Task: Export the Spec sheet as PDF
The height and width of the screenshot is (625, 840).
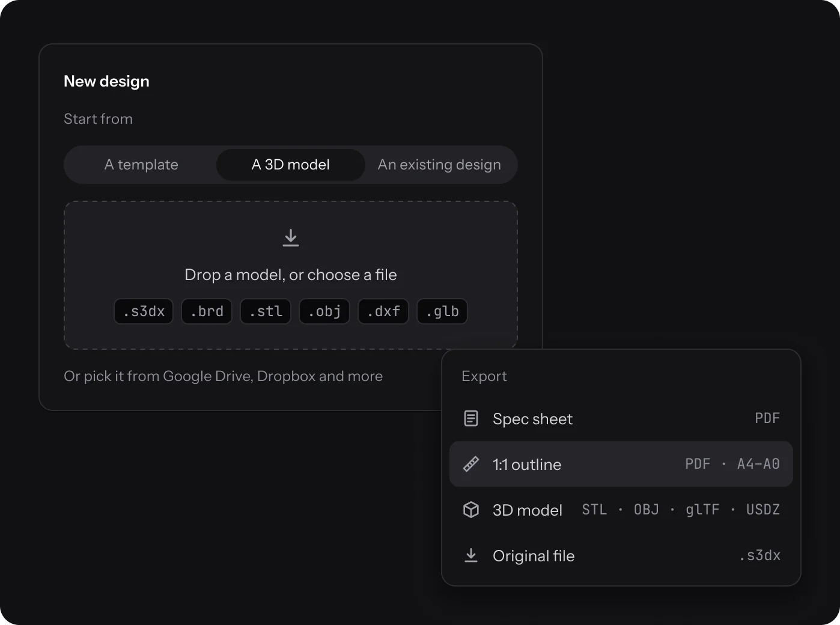Action: (x=621, y=418)
